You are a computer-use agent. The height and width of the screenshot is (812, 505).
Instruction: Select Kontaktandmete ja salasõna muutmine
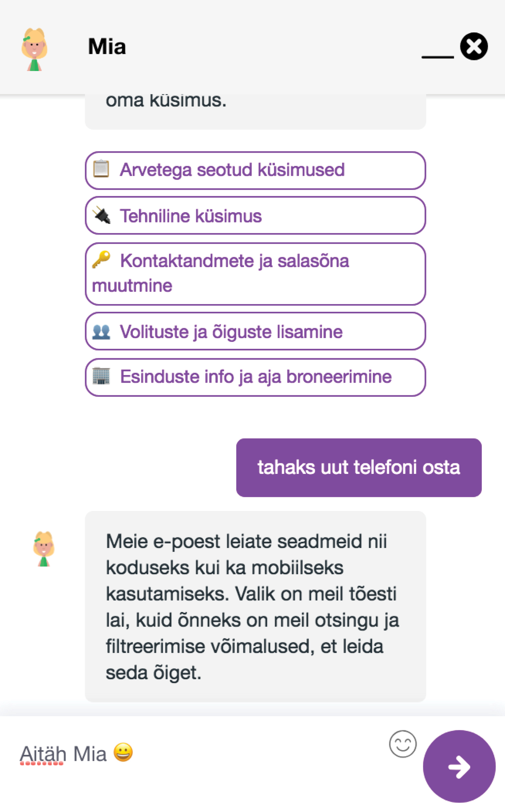pyautogui.click(x=255, y=274)
